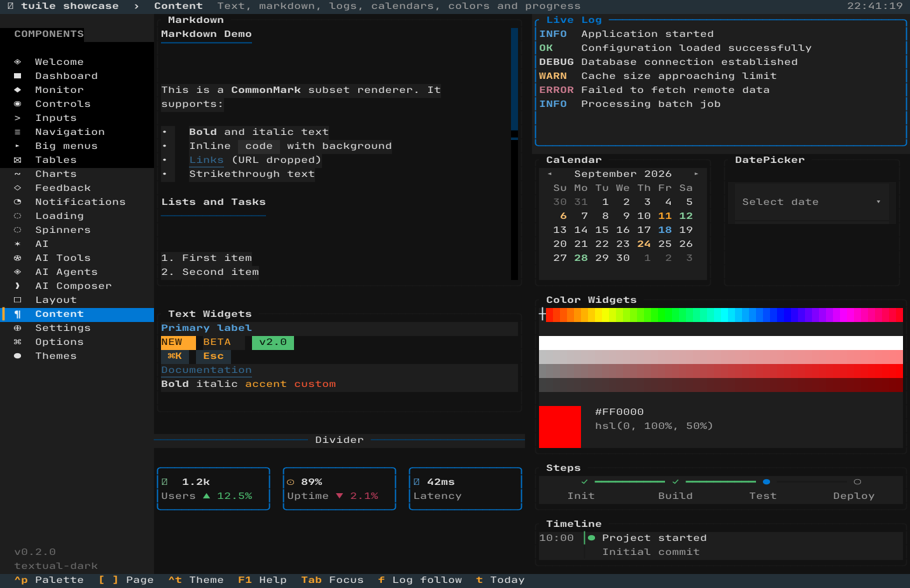Click Theme shortcut in footer
The height and width of the screenshot is (588, 910).
pyautogui.click(x=196, y=580)
